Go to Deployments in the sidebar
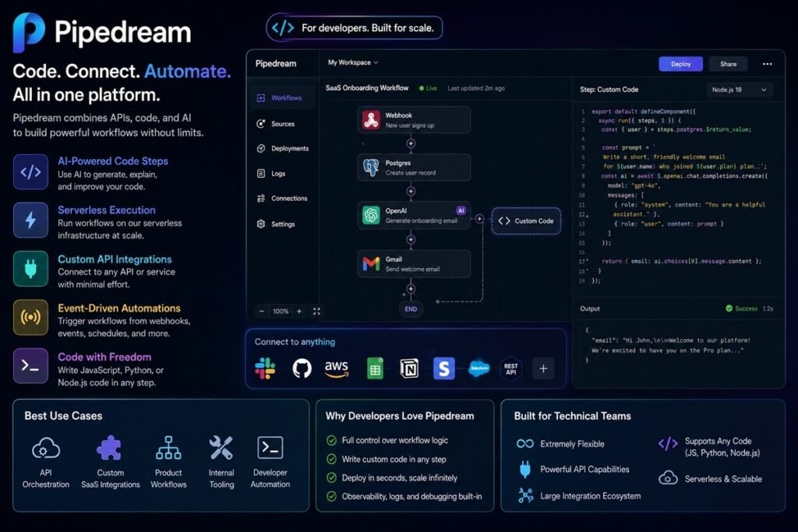798x532 pixels. pos(283,149)
